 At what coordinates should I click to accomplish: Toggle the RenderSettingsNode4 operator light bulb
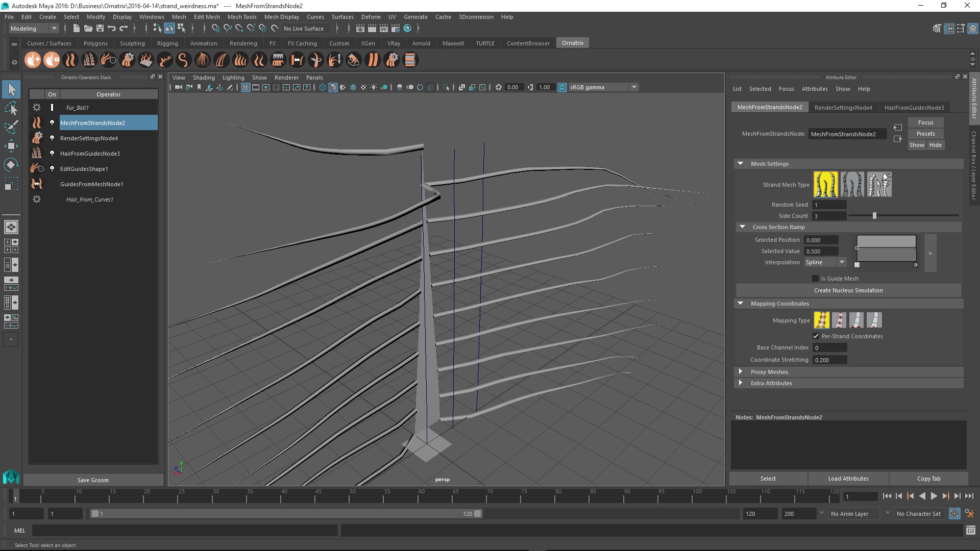coord(52,138)
